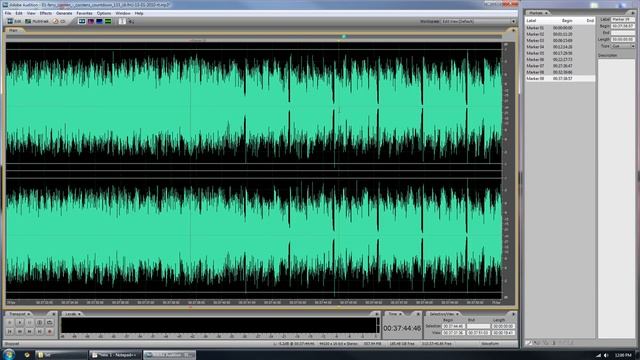Click the Stop transport button

click(9, 322)
